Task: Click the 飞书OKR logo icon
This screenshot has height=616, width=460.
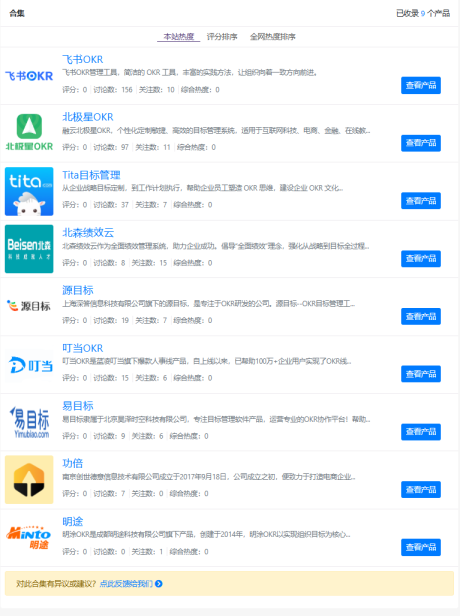Action: coord(29,76)
